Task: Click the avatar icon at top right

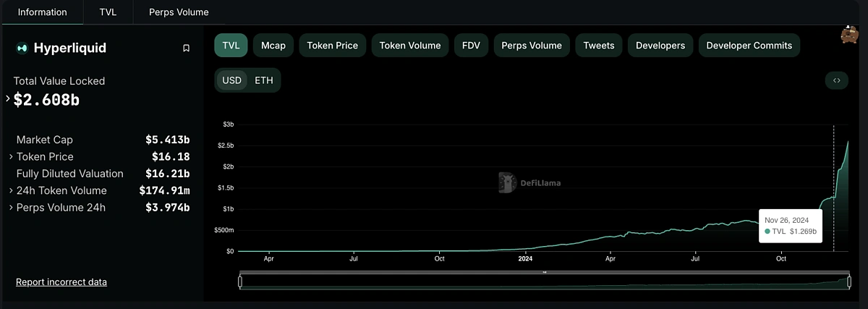Action: [x=848, y=35]
